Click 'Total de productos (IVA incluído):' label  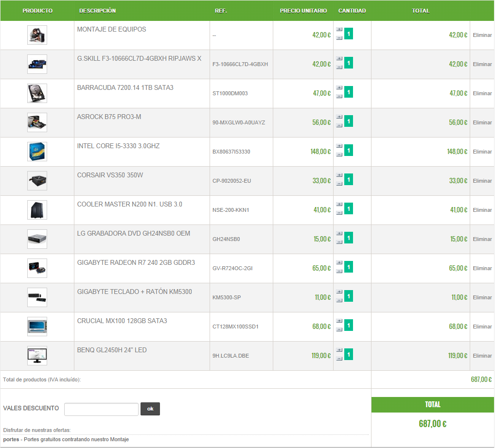(x=42, y=379)
